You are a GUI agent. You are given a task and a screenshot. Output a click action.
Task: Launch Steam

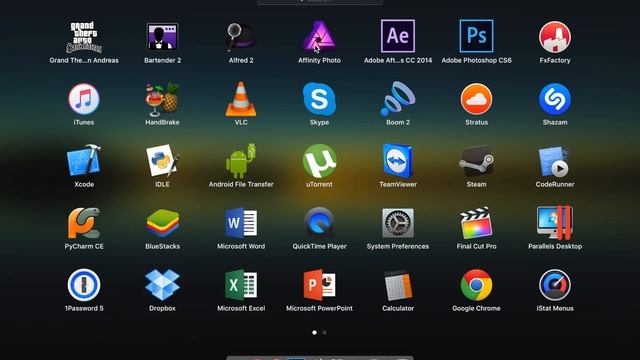pos(476,162)
